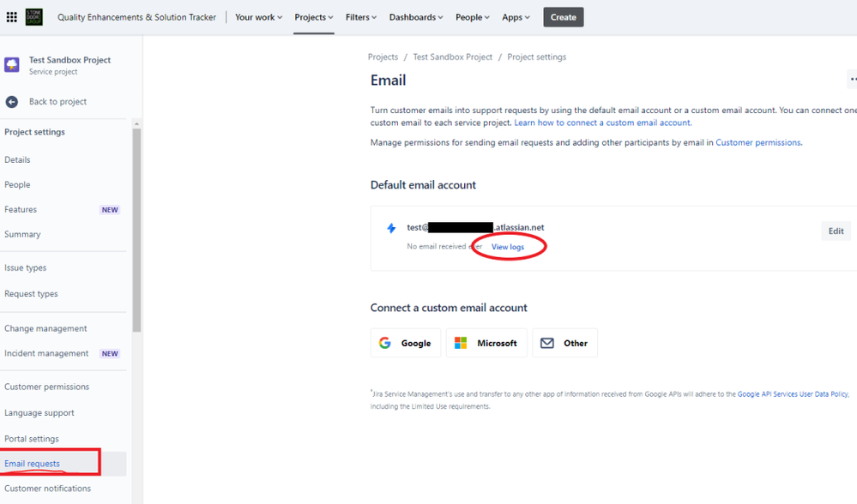Click the lightning bolt default email icon
Viewport: 857px width, 504px height.
click(x=391, y=228)
